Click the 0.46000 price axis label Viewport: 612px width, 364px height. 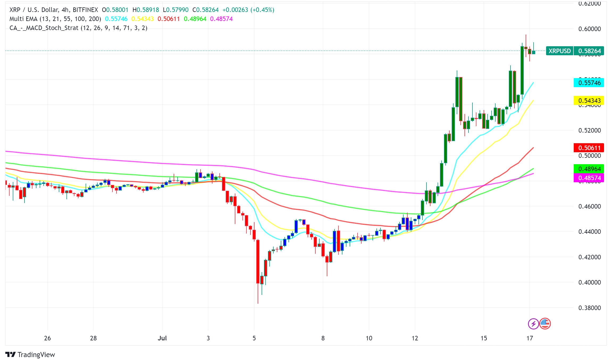[x=589, y=206]
